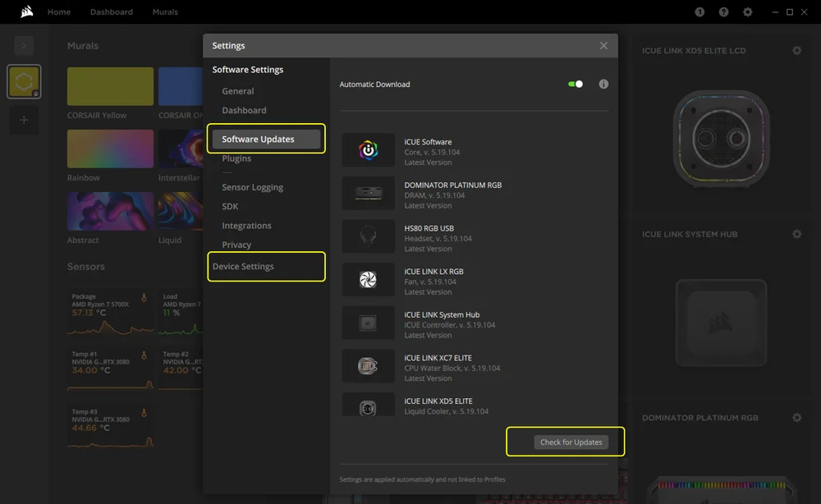The height and width of the screenshot is (504, 821).
Task: Click the iCUE LINK System Hub controller icon
Action: (368, 323)
